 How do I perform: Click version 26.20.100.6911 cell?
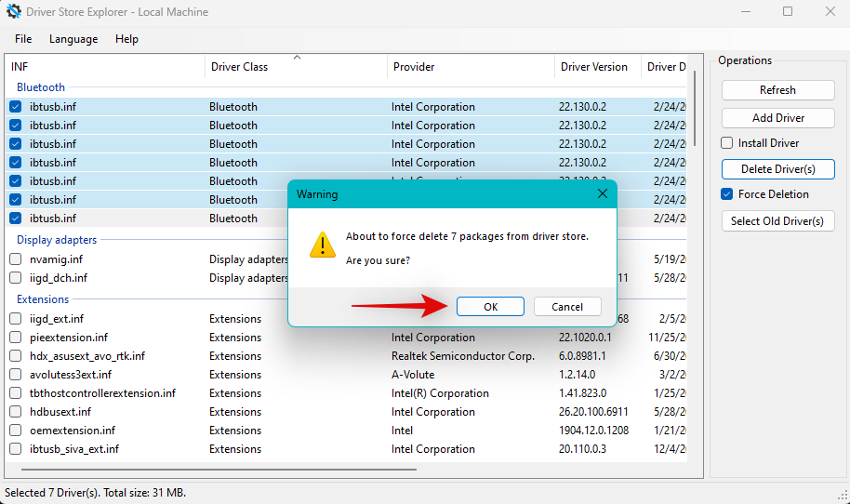(x=593, y=412)
